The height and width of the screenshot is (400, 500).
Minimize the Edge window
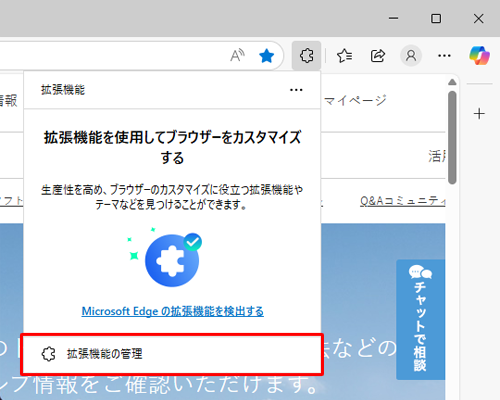click(x=393, y=18)
